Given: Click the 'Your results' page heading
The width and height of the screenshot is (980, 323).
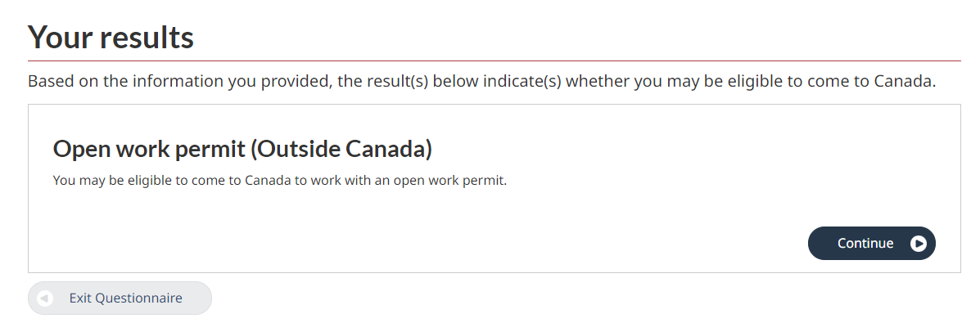Looking at the screenshot, I should click(111, 37).
